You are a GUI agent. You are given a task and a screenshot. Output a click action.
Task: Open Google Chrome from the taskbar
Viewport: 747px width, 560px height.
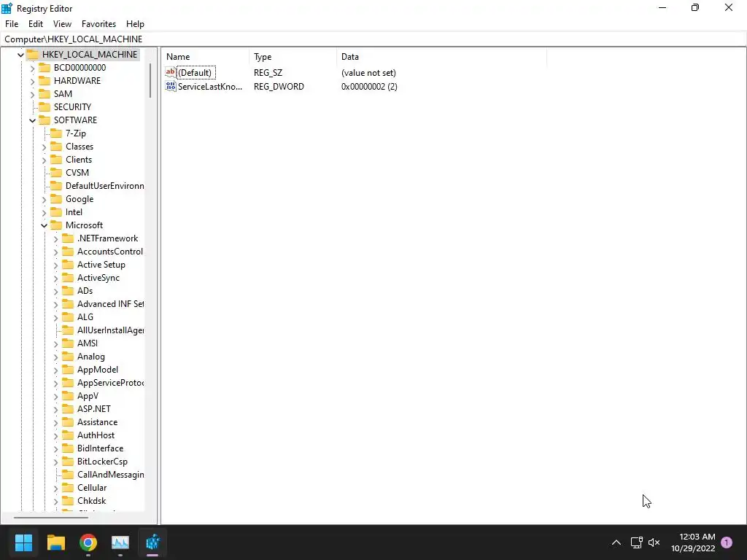[x=88, y=542]
